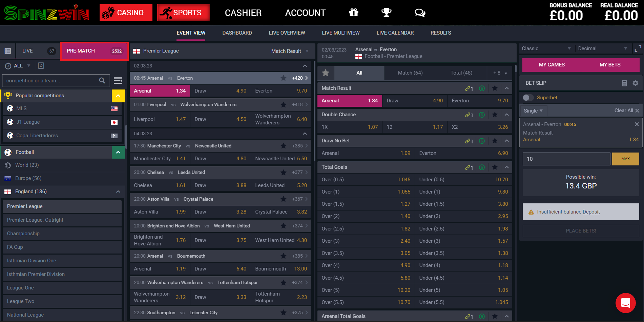Open the MY BETS tab
Screen dimensions: 644x322
pyautogui.click(x=610, y=65)
